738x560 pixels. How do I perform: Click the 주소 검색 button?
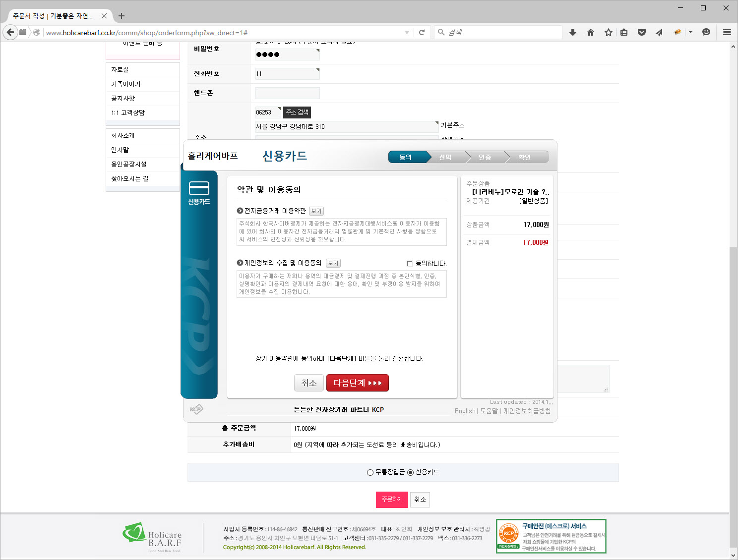click(x=297, y=112)
